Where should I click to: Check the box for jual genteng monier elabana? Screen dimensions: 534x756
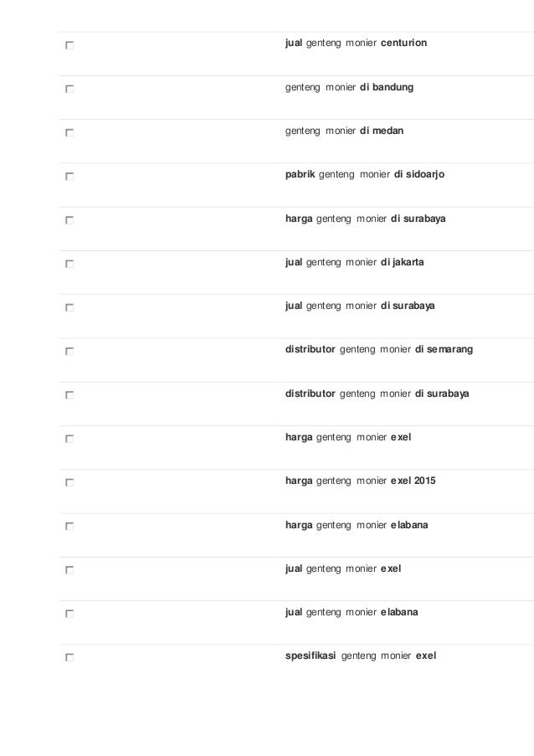click(x=69, y=614)
